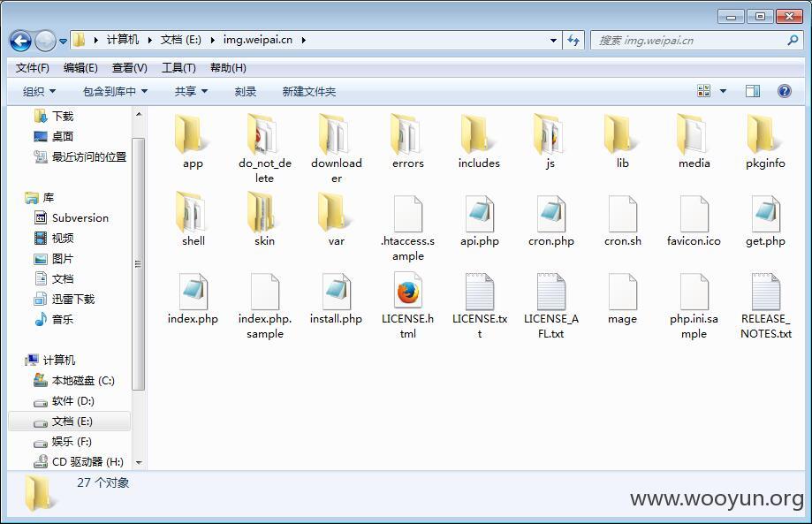Select the includes folder
The width and height of the screenshot is (812, 524).
479,140
